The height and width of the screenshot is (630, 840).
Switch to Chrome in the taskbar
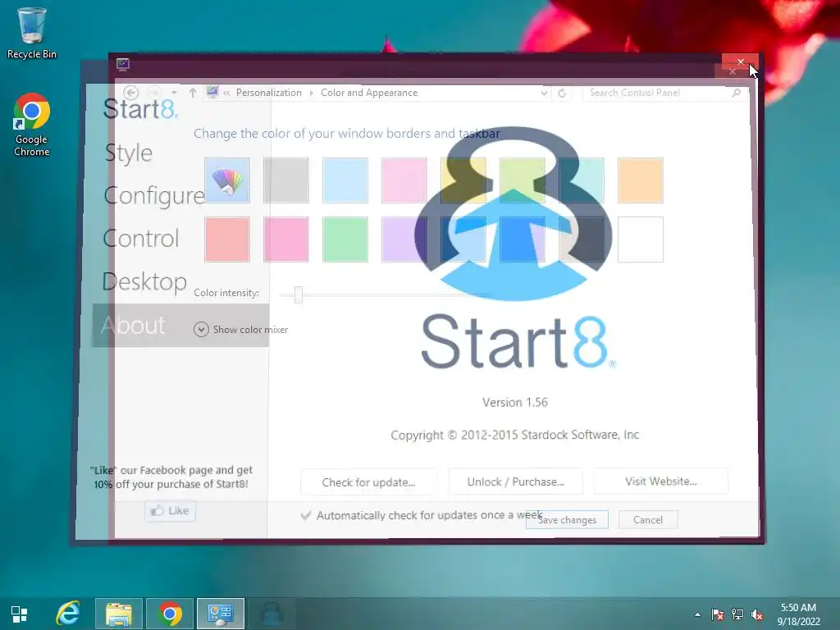tap(170, 614)
